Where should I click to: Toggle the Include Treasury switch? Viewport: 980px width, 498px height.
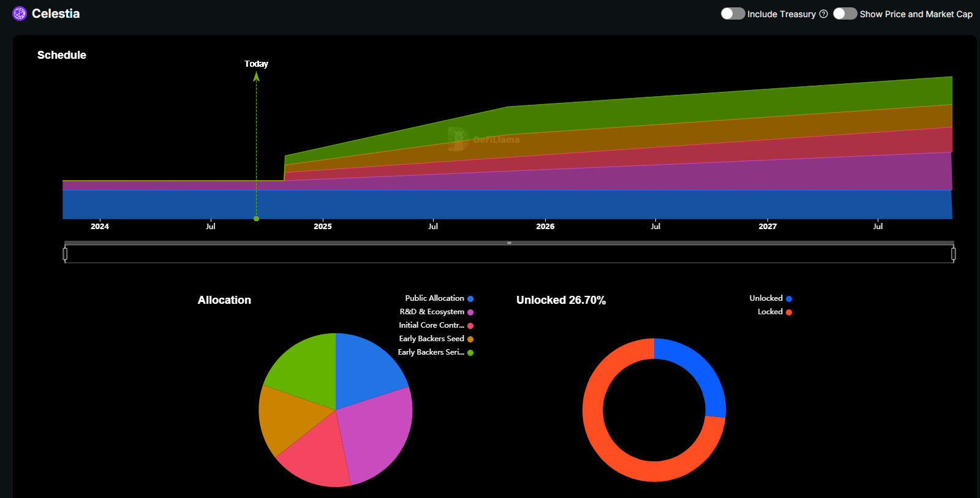click(733, 13)
